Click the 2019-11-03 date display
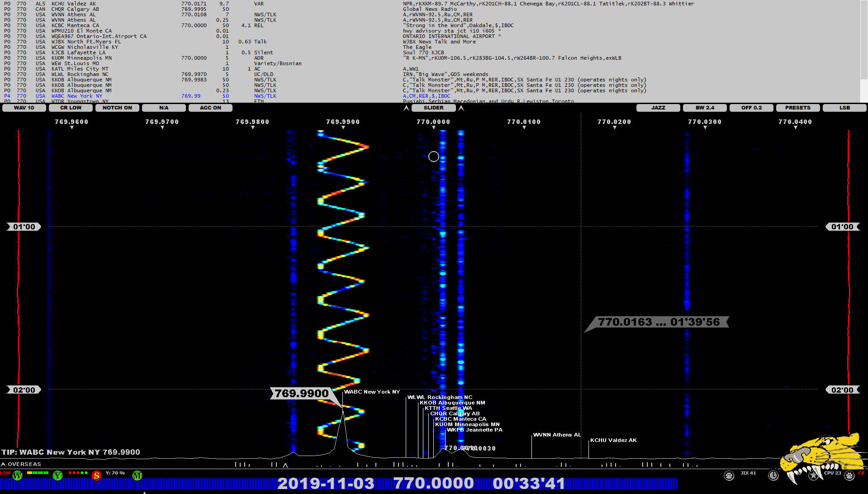The width and height of the screenshot is (868, 494). click(x=326, y=484)
